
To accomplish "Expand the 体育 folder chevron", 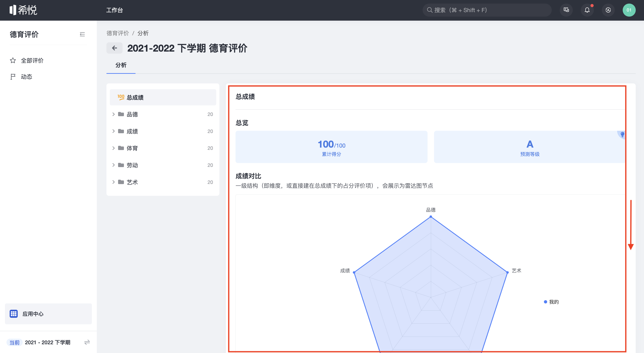I will 114,148.
